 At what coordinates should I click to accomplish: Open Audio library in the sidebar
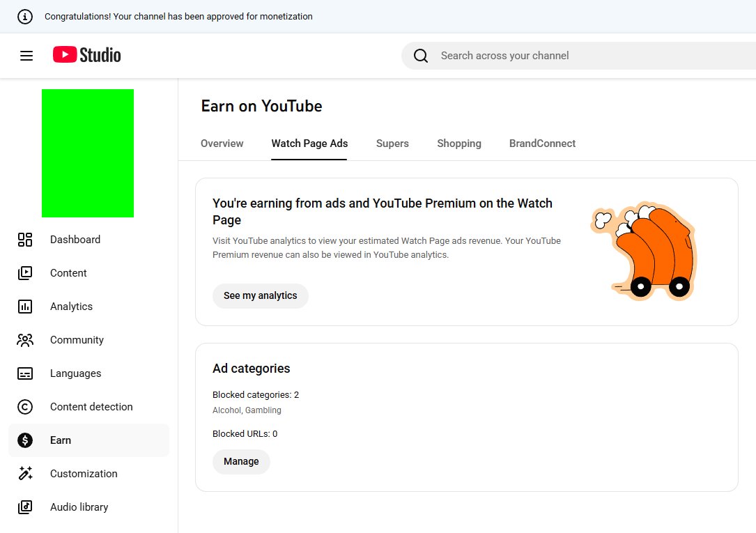point(88,507)
